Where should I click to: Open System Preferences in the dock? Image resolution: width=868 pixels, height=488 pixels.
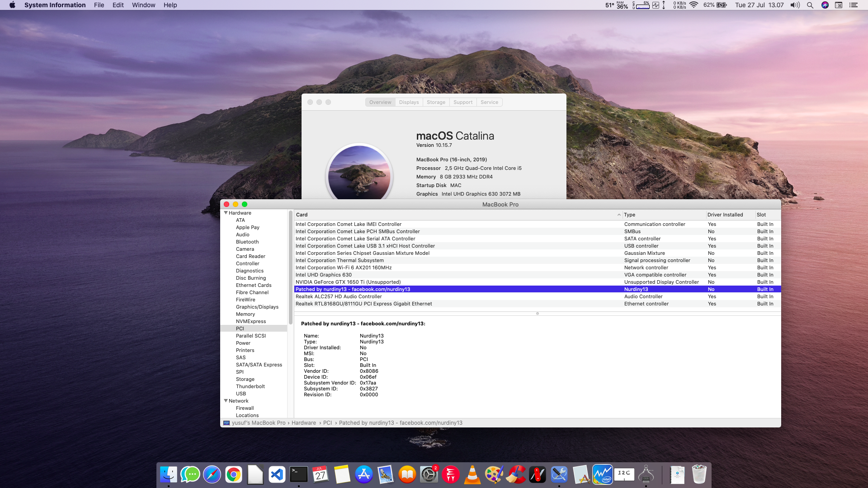429,474
